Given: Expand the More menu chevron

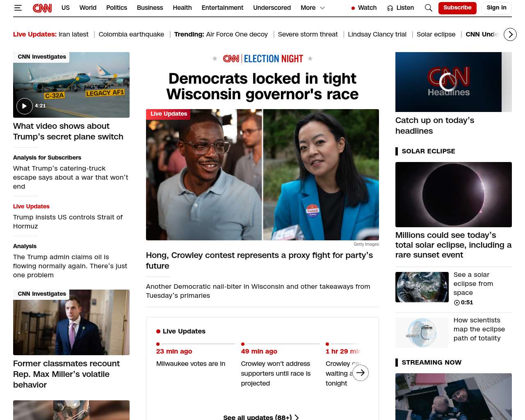Looking at the screenshot, I should click(322, 8).
